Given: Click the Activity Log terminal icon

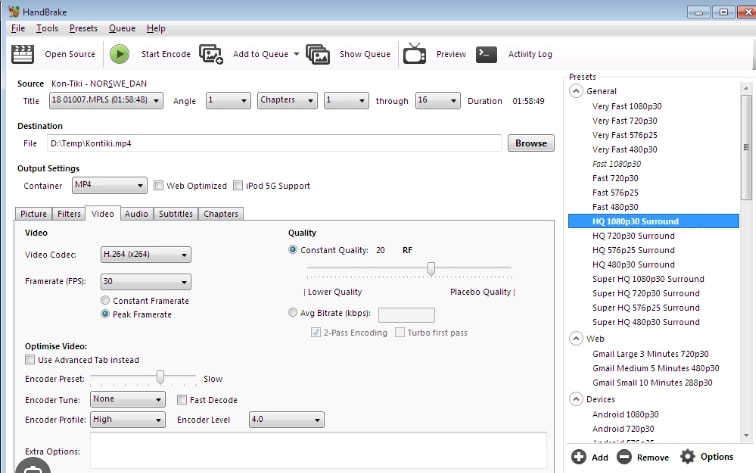Looking at the screenshot, I should [486, 54].
